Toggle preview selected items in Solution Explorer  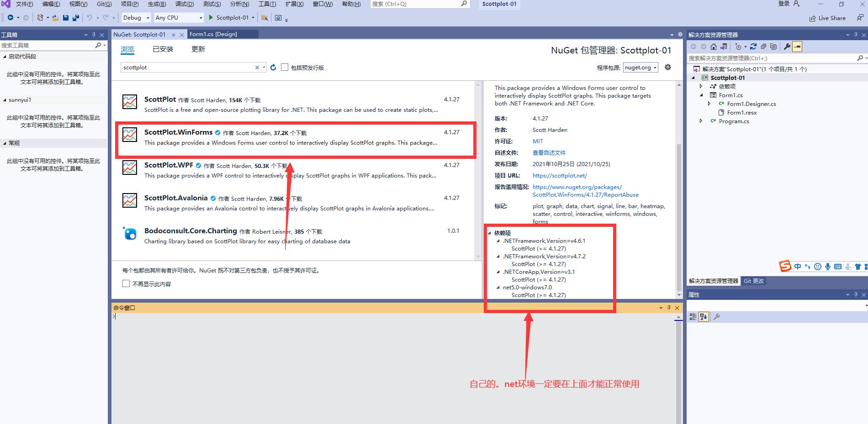point(797,47)
